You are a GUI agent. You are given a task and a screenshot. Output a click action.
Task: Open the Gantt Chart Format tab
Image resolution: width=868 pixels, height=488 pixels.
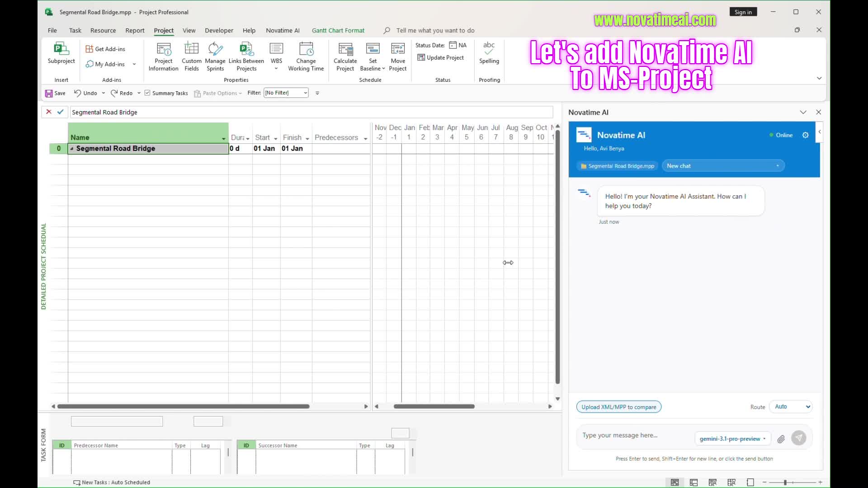tap(338, 30)
